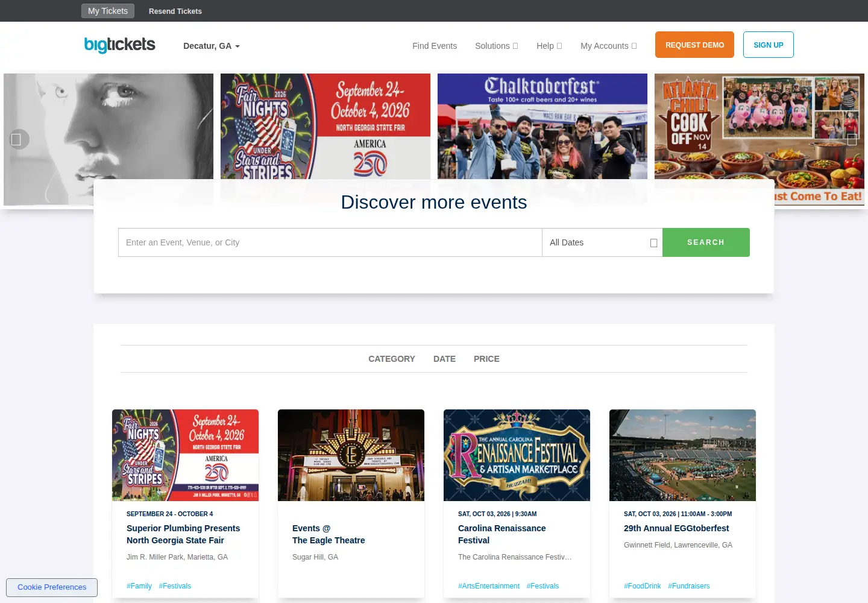Click the Sugar Hill, GA venue text
868x603 pixels.
point(315,557)
